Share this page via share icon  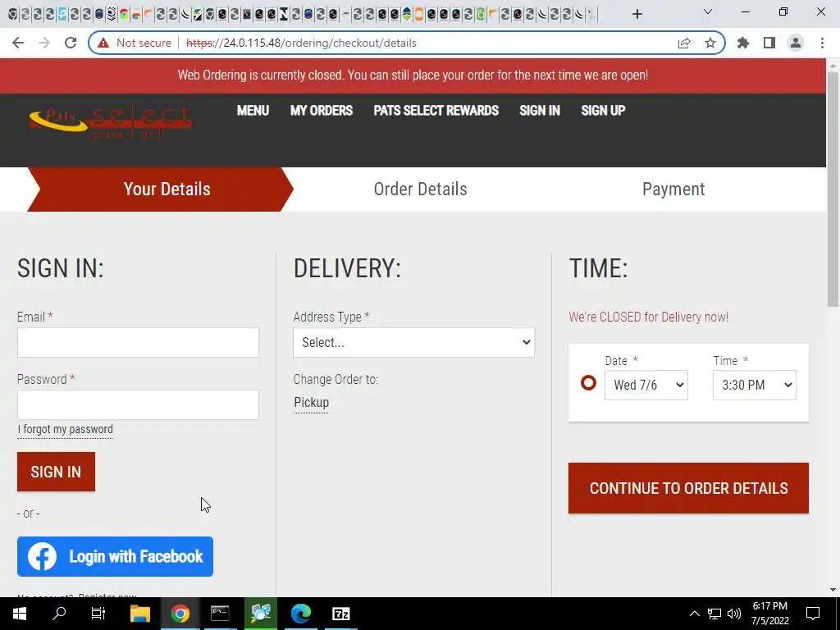(684, 43)
